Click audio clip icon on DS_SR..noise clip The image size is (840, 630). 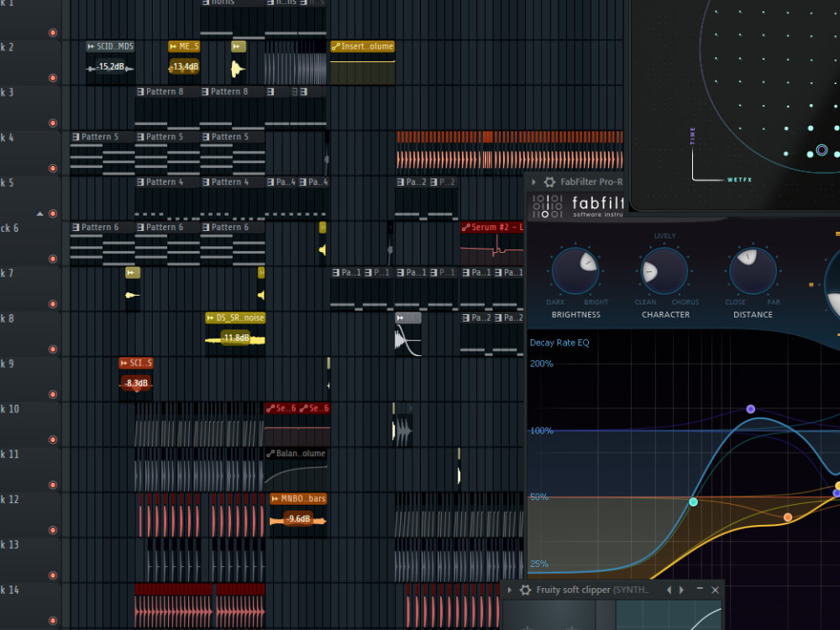tap(210, 318)
